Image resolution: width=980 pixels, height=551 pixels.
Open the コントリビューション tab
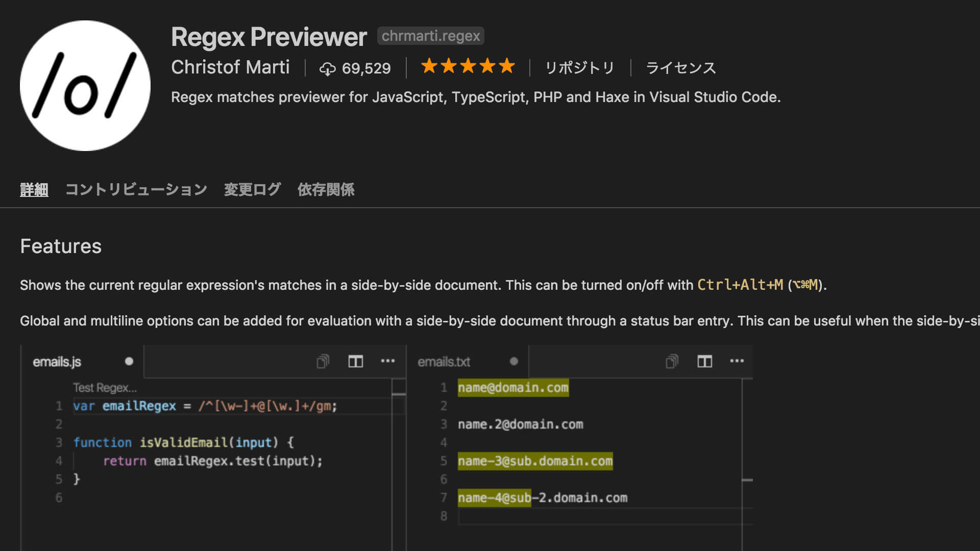[x=136, y=189]
